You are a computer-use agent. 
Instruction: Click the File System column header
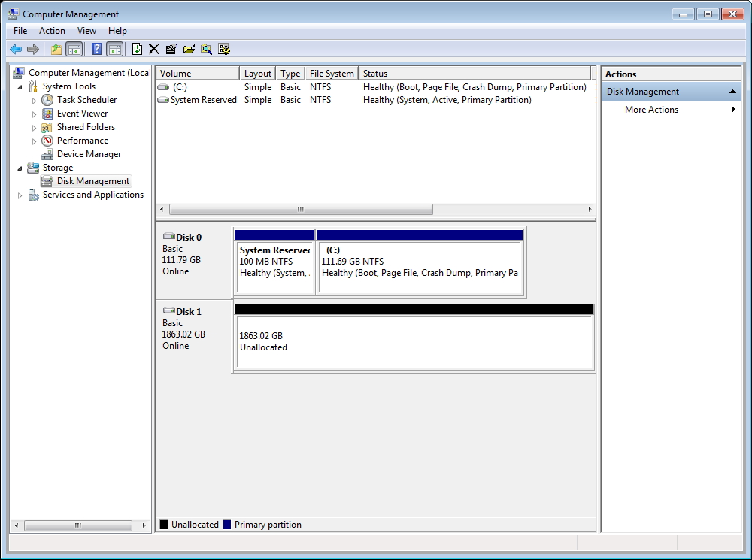click(332, 74)
